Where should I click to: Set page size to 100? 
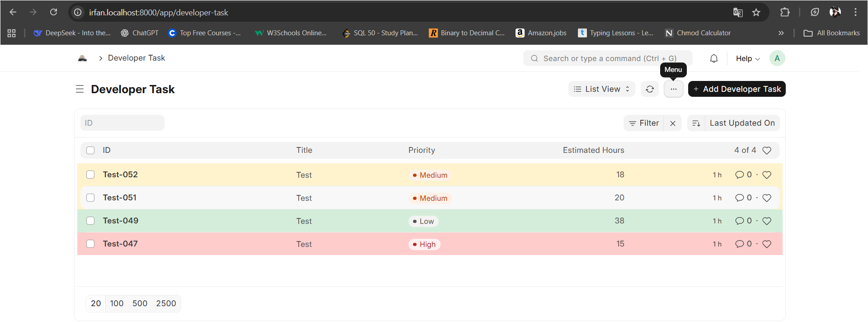117,303
